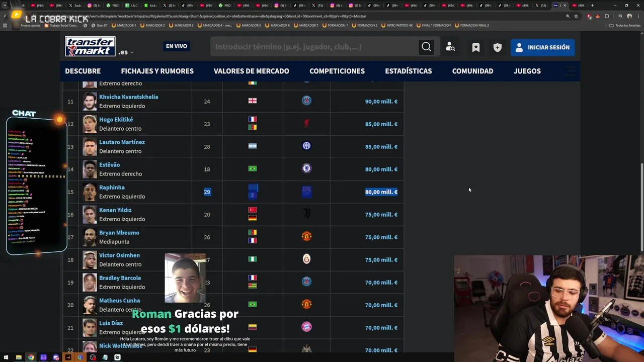Image resolution: width=644 pixels, height=362 pixels.
Task: Click Kvaratskhelia's player photo thumbnail
Action: point(90,101)
